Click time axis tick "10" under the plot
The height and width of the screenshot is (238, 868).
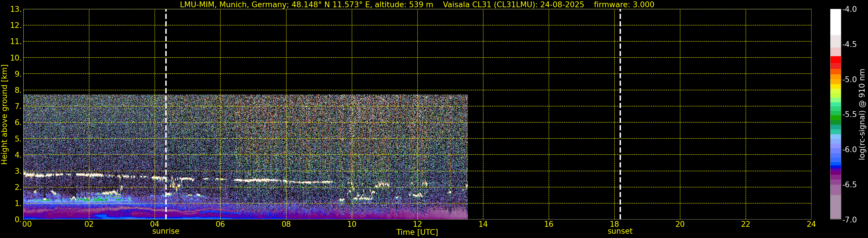pyautogui.click(x=352, y=224)
